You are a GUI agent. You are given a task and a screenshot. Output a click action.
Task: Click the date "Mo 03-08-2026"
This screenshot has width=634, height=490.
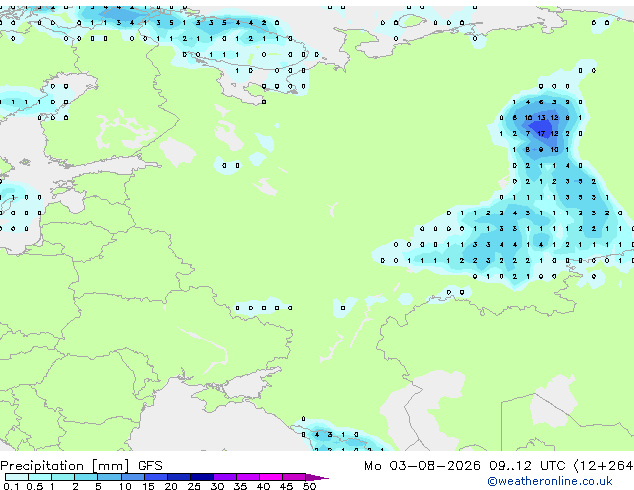point(422,466)
